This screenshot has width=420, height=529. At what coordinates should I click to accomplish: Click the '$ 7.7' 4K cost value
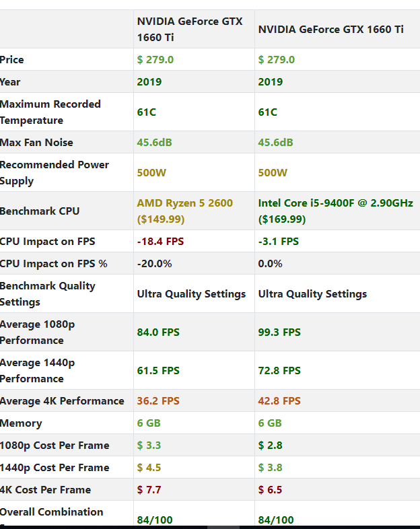coord(149,490)
